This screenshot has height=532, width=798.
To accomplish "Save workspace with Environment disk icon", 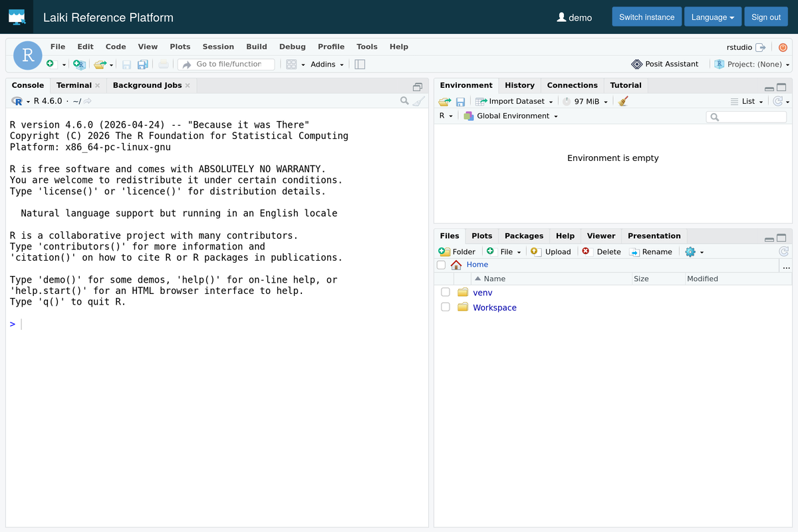I will click(x=460, y=102).
